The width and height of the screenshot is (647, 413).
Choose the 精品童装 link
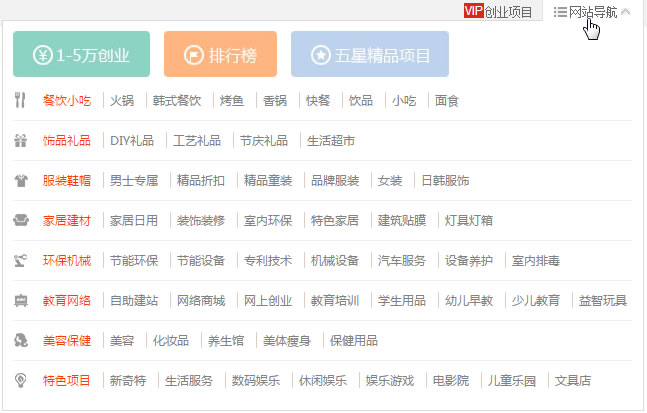click(x=268, y=180)
